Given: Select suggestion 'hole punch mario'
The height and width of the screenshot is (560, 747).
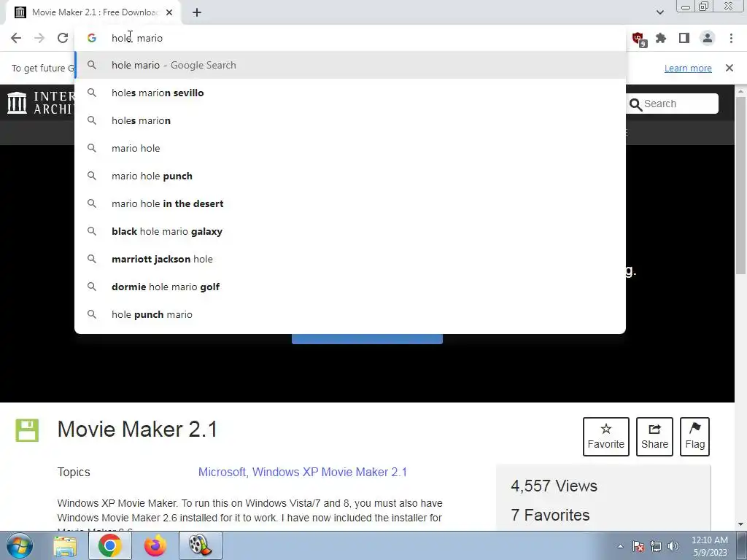Looking at the screenshot, I should [350, 314].
